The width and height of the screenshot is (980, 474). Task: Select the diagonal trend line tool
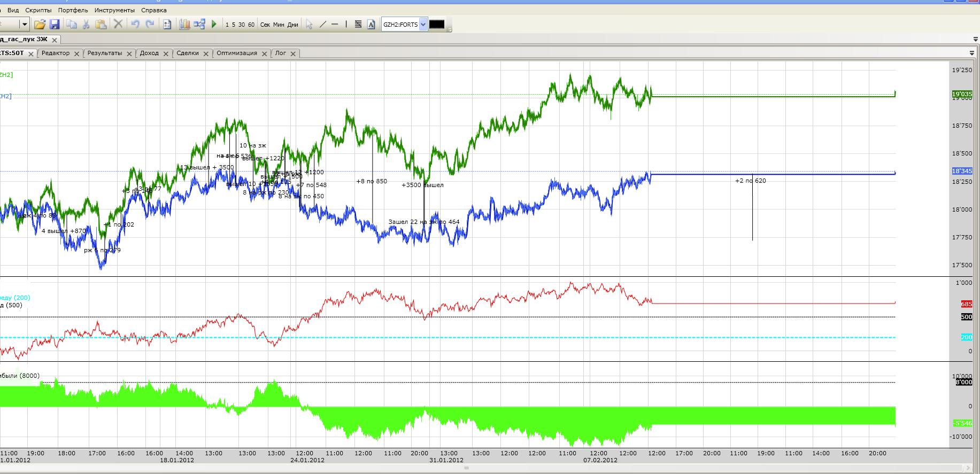(322, 24)
